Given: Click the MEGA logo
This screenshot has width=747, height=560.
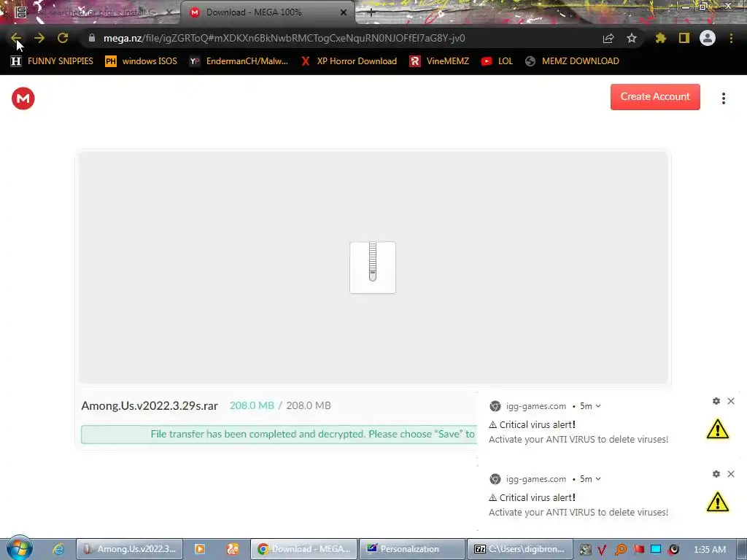Looking at the screenshot, I should (23, 98).
